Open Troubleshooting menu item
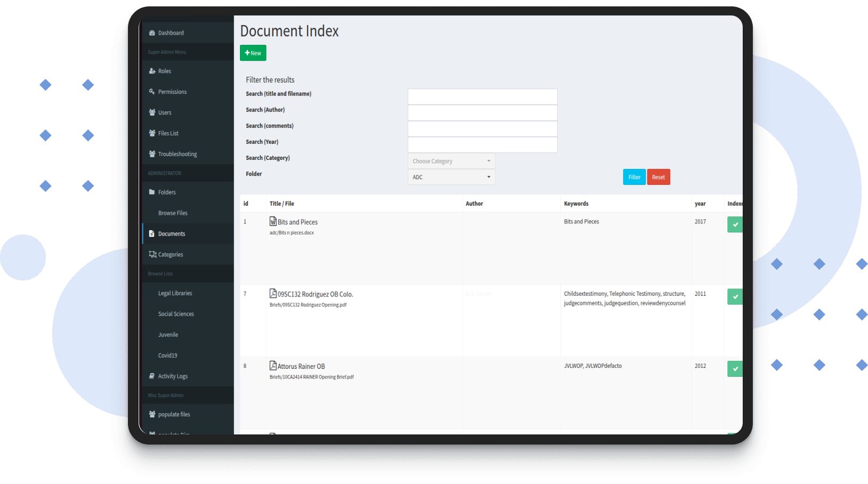868x484 pixels. (188, 154)
